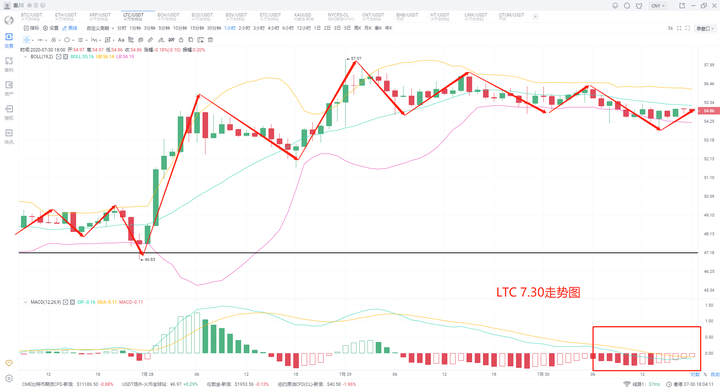Expand the 自定义周期 custom period dropdown

point(100,28)
